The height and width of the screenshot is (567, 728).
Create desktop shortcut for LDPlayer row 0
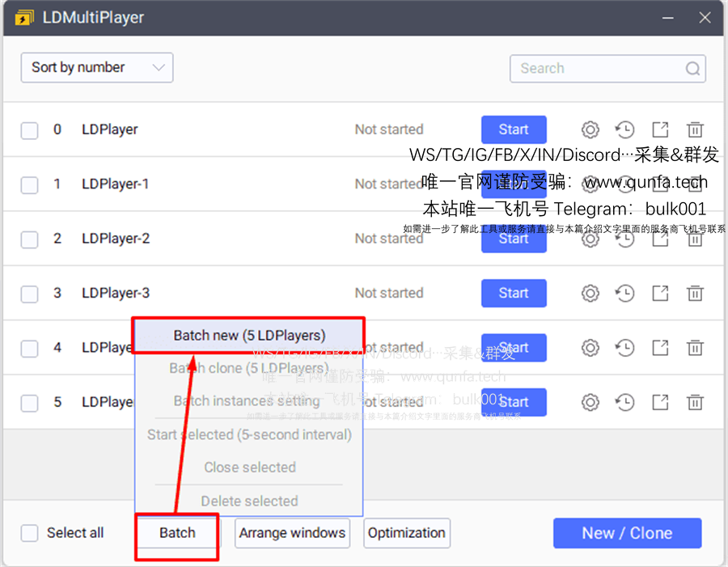(x=660, y=129)
